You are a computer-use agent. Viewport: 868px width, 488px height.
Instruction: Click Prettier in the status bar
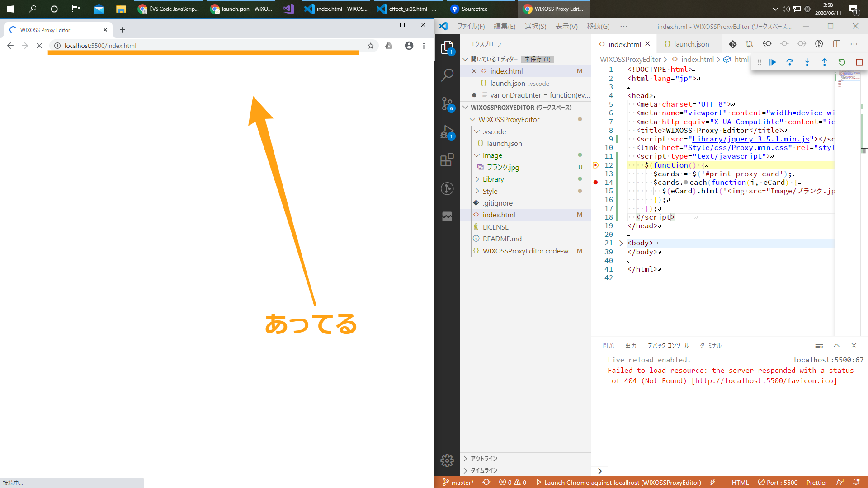pos(816,483)
